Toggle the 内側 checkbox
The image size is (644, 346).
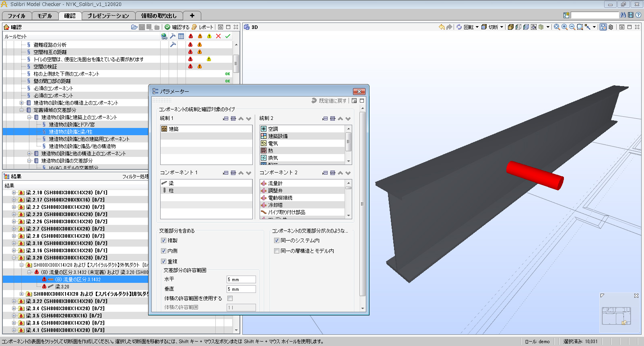163,251
